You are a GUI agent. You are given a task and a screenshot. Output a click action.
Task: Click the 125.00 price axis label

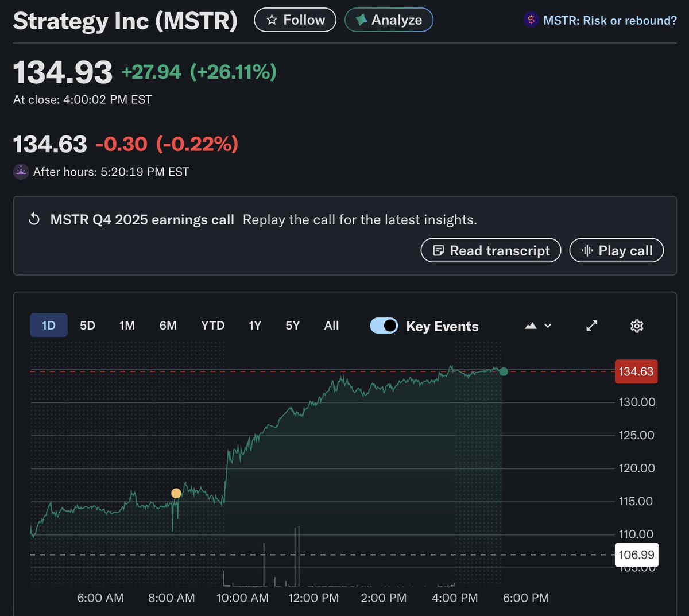(x=637, y=435)
